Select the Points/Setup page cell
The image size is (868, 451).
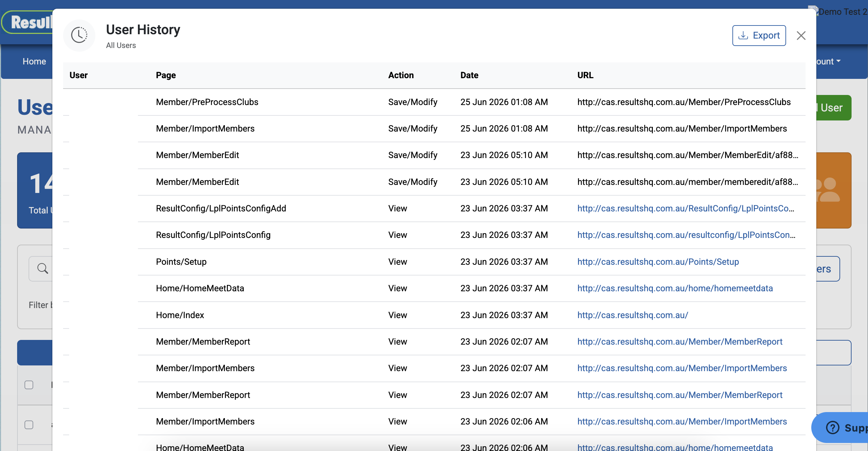point(181,262)
